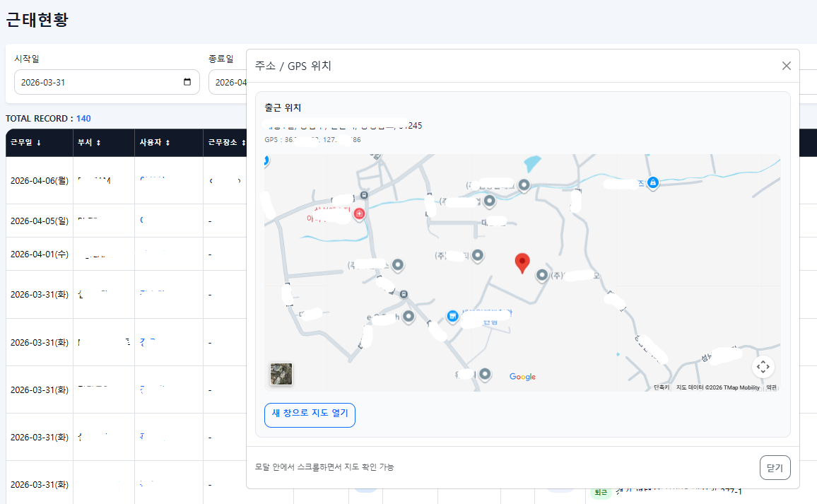Click the blue shopping marker on map
The image size is (817, 504).
coord(452,316)
